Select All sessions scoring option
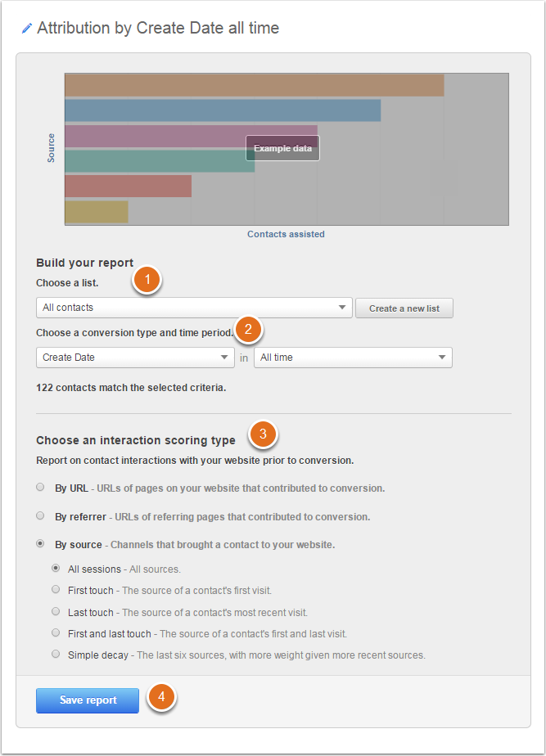The image size is (546, 756). click(x=56, y=569)
